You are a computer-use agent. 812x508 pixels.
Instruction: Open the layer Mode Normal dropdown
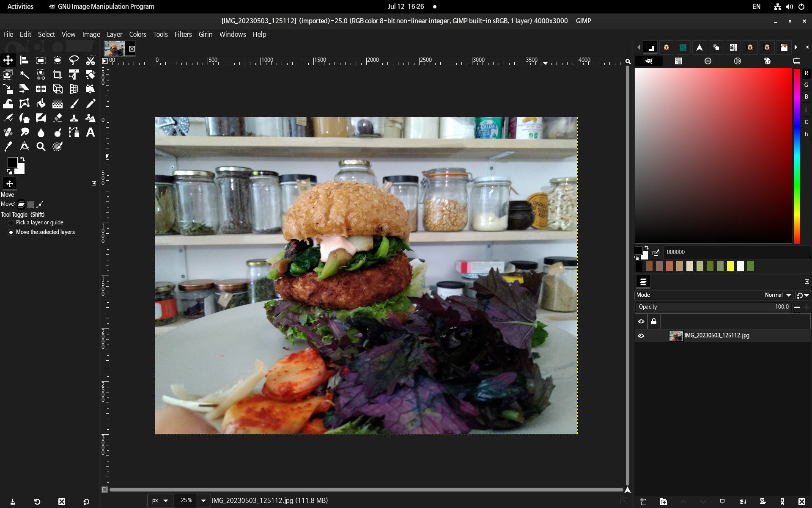coord(777,295)
